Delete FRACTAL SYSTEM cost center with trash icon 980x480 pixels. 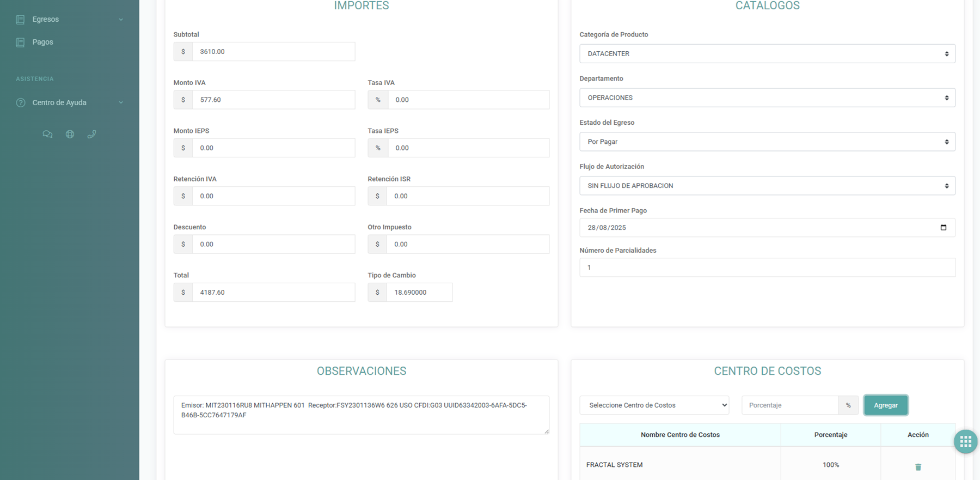point(918,467)
